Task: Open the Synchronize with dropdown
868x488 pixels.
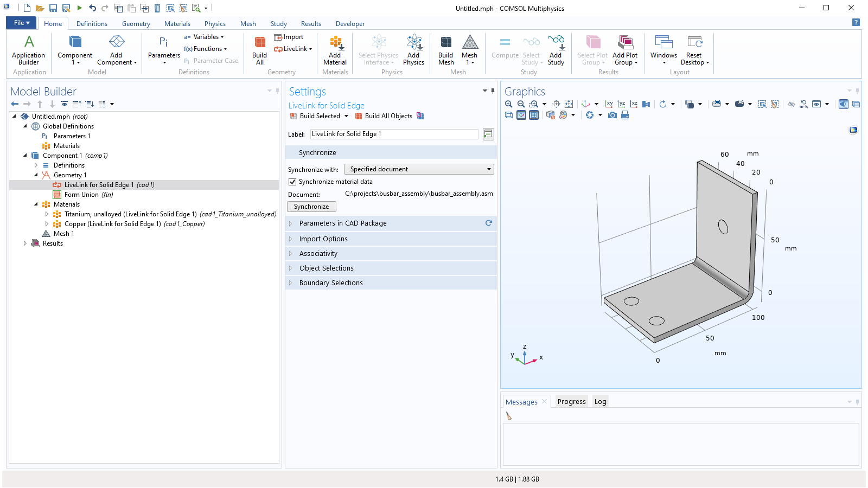Action: point(419,169)
